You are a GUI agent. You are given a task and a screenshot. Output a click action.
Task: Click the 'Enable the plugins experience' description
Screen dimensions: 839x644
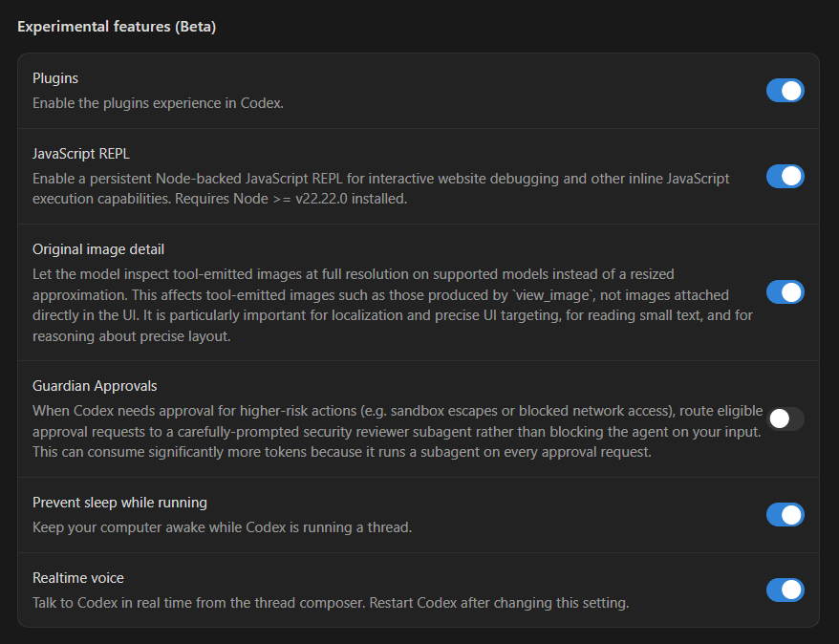point(158,102)
